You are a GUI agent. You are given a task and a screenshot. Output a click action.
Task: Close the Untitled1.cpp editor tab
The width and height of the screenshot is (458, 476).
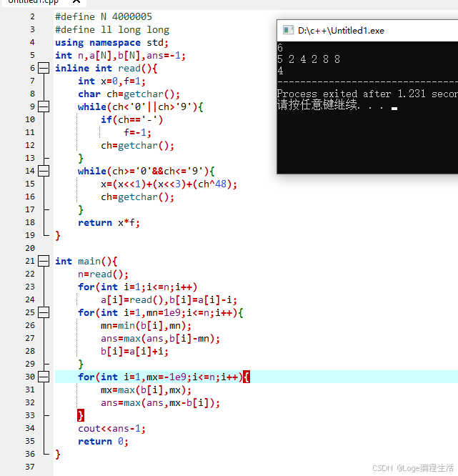[x=76, y=1]
